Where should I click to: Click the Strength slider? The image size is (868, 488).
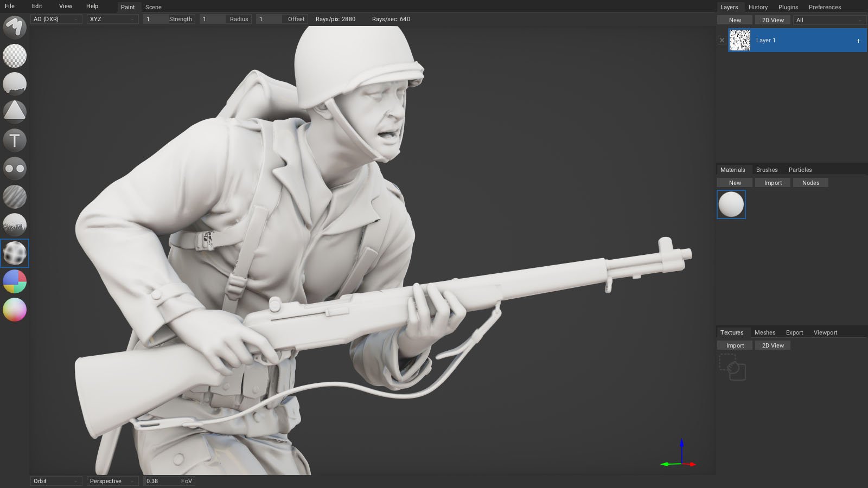(169, 19)
